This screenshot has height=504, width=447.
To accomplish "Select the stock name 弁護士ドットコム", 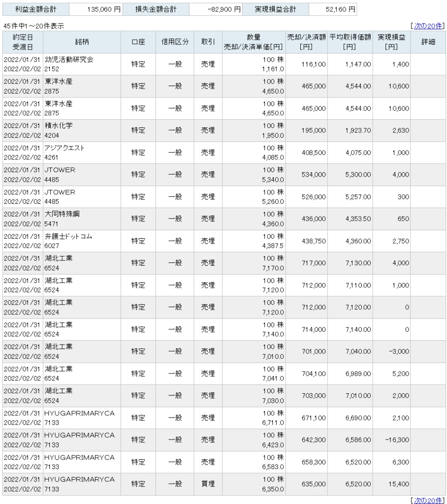I will [x=68, y=236].
